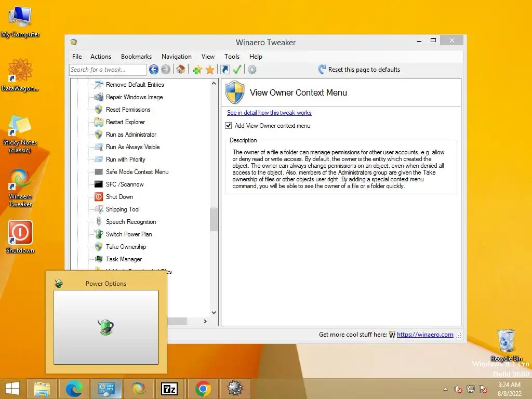Image resolution: width=532 pixels, height=399 pixels.
Task: Click the green plus star bookmark icon
Action: (197, 70)
